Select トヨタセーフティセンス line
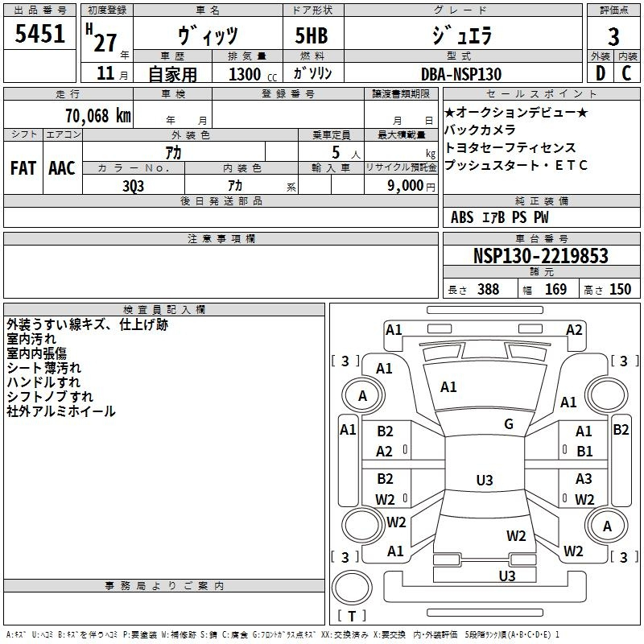 [510, 147]
